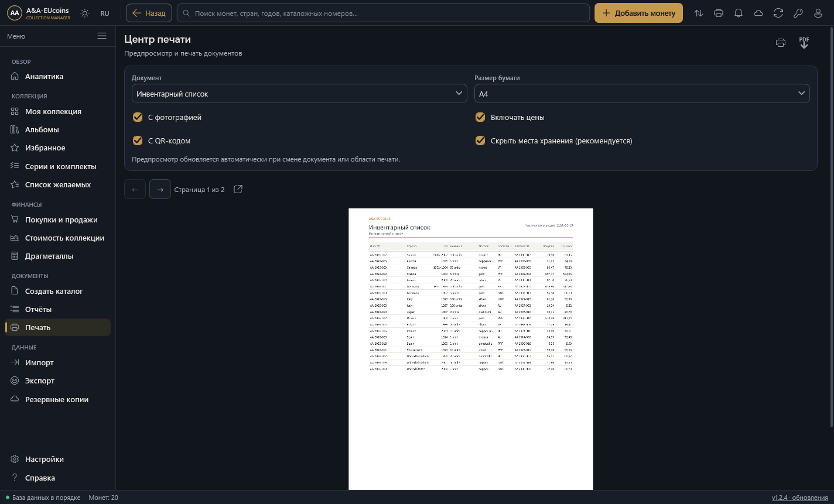Toggle the light/dark theme sun icon
The height and width of the screenshot is (504, 834).
(85, 13)
